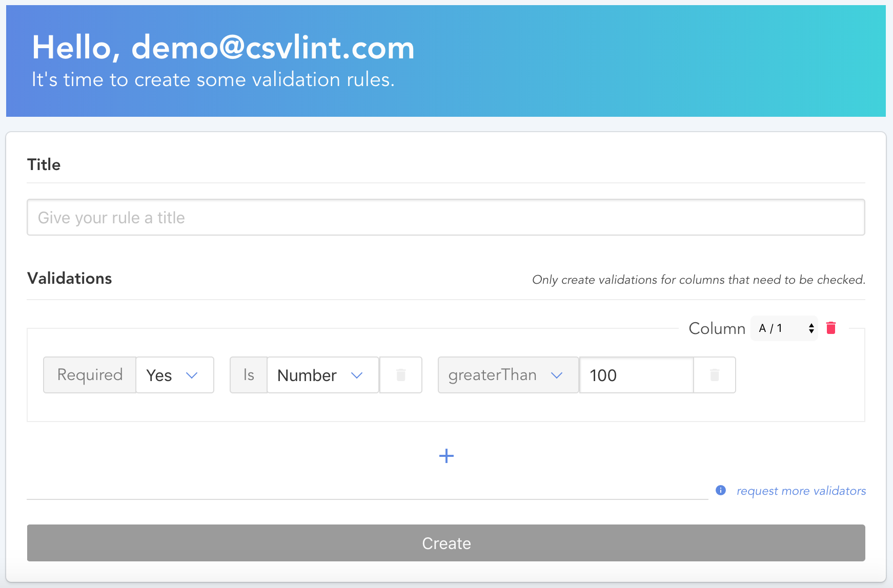Click the trash icon next to the Number validator

coord(400,375)
